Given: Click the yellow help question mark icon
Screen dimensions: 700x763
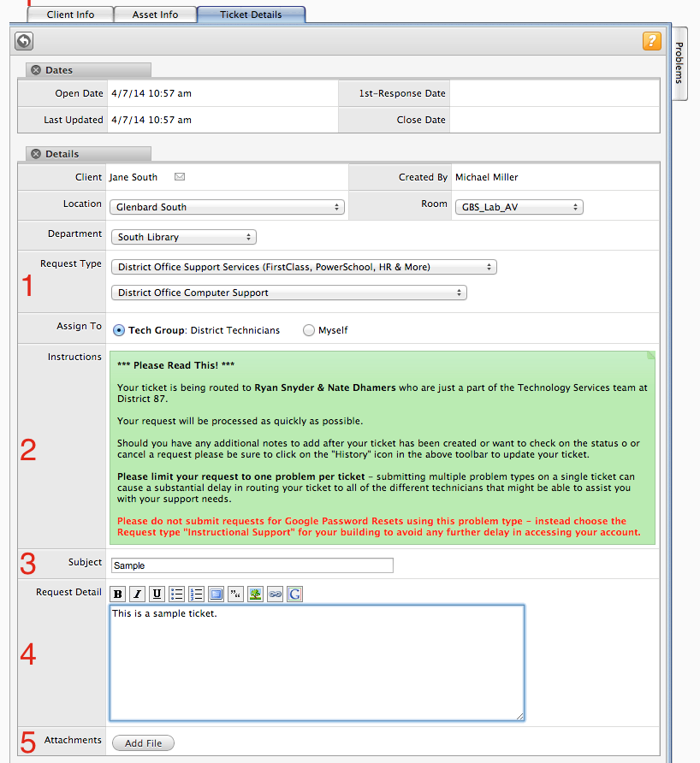Looking at the screenshot, I should (x=651, y=41).
